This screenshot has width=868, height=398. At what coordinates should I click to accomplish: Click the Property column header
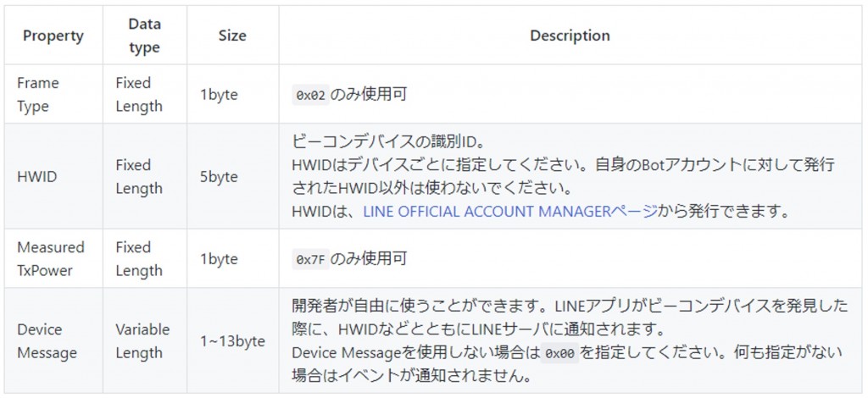[x=53, y=36]
